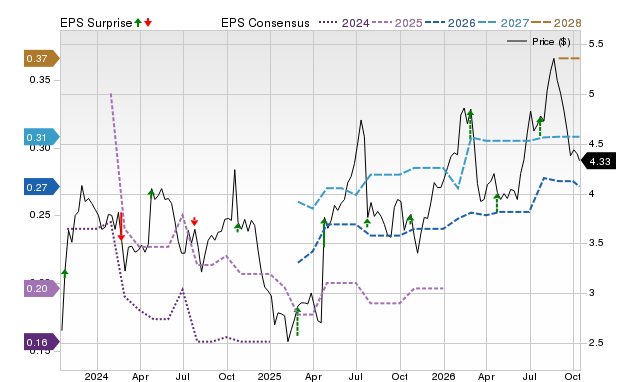Click the green surprise arrow at chart's left edge

(x=64, y=274)
